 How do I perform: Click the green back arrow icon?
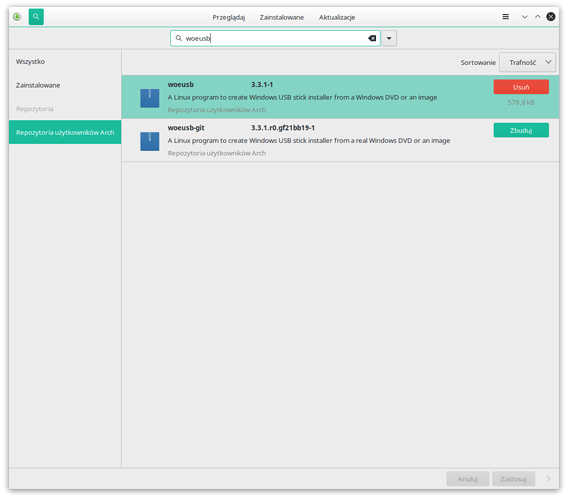17,17
